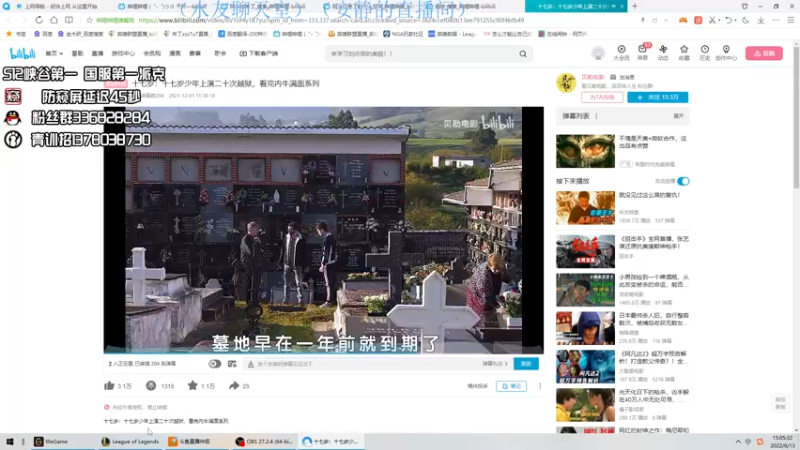
Task: Open the 直播 nav item
Action: coord(97,53)
